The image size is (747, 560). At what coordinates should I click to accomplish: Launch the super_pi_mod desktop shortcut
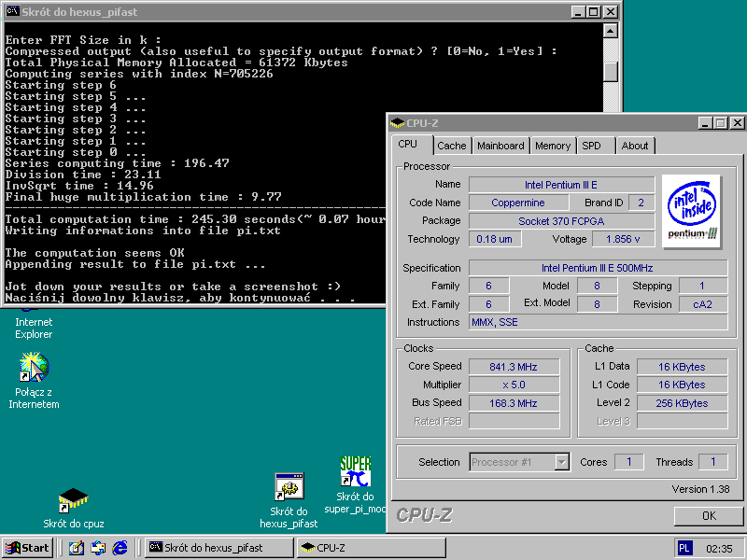[355, 484]
